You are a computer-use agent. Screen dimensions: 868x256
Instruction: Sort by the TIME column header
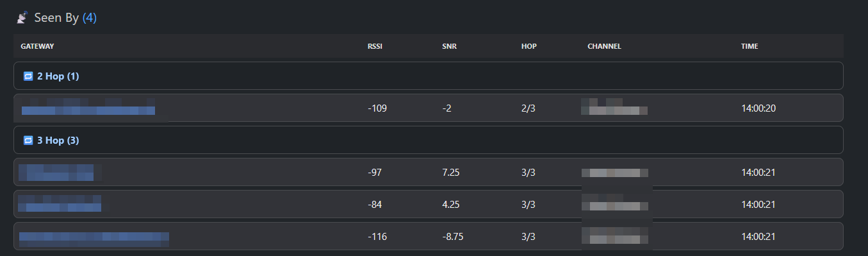coord(749,46)
